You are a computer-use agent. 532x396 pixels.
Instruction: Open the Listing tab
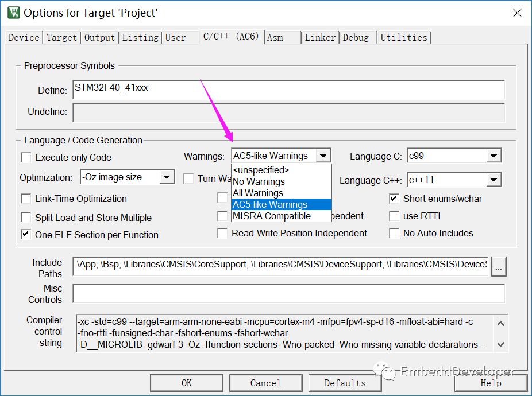140,37
